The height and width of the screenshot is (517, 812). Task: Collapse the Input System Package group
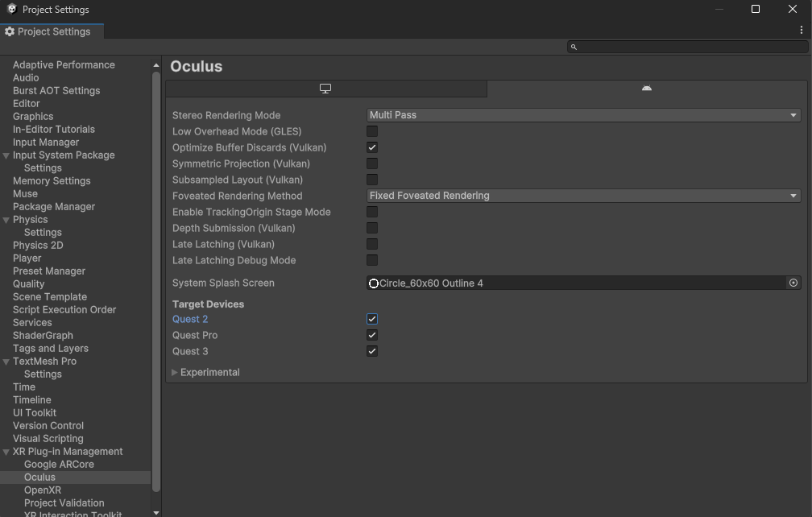click(x=6, y=155)
